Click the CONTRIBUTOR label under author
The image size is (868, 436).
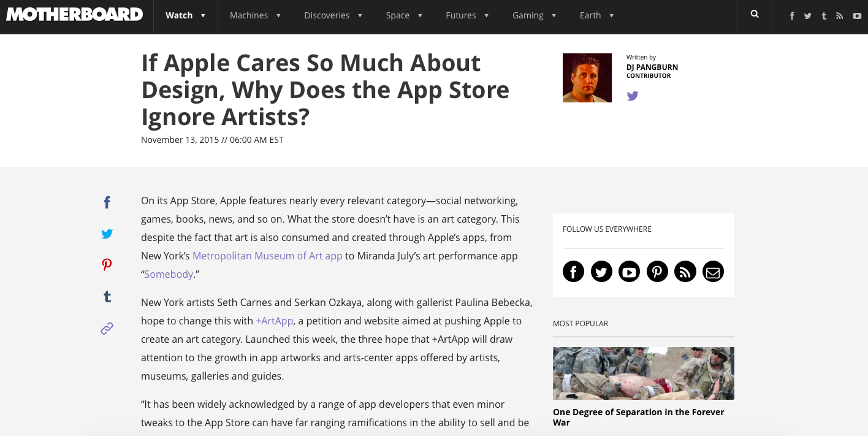pyautogui.click(x=649, y=76)
